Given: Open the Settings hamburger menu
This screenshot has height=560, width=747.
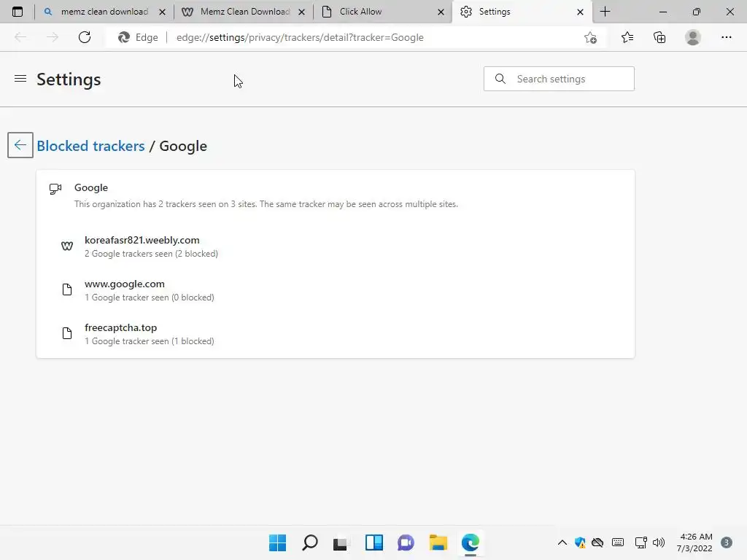Looking at the screenshot, I should [20, 79].
